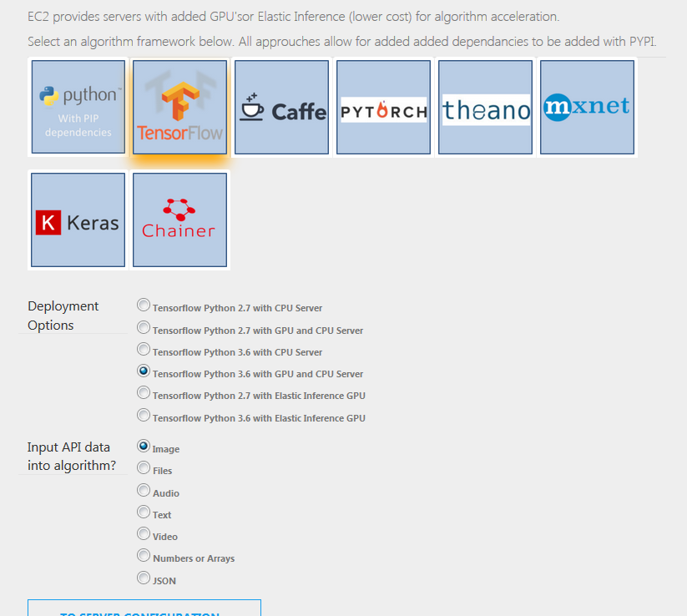This screenshot has height=616, width=687.
Task: Choose the Chainer framework tile
Action: pos(179,220)
